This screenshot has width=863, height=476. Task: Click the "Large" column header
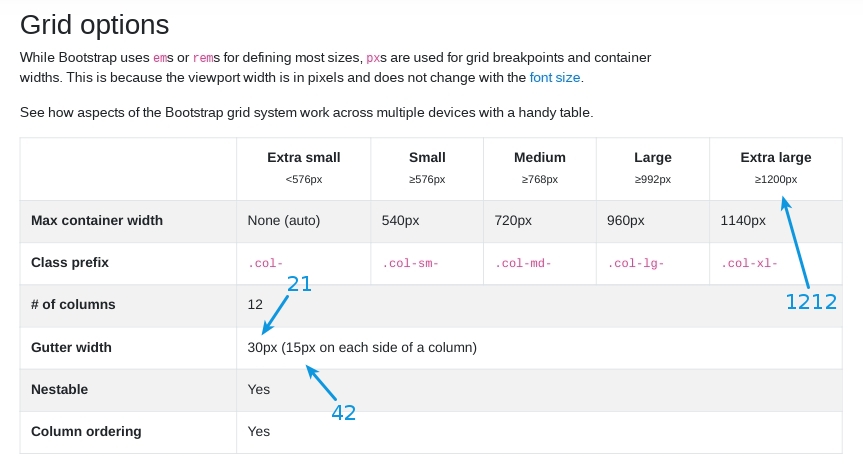pos(652,157)
